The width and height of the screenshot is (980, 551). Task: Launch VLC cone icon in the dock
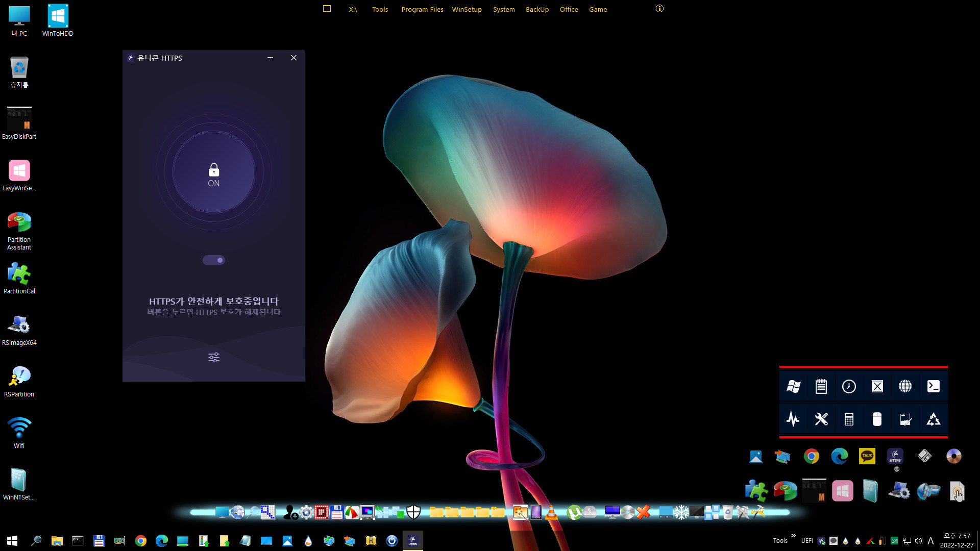(551, 512)
